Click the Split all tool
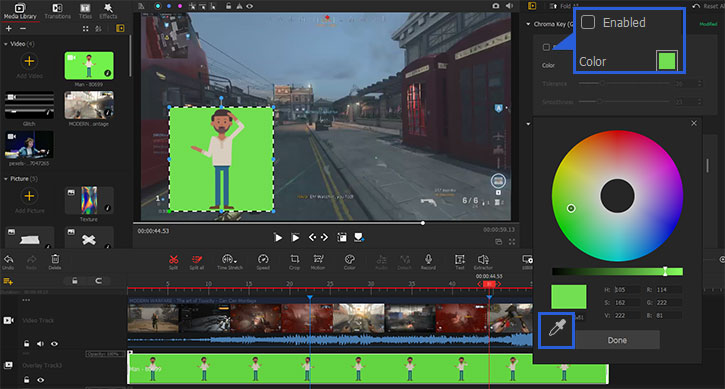Image resolution: width=725 pixels, height=389 pixels. [x=197, y=262]
